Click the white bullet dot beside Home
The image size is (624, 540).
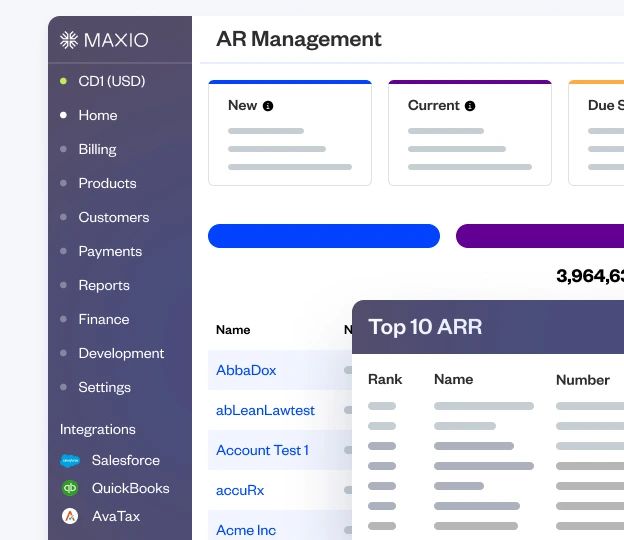coord(63,115)
